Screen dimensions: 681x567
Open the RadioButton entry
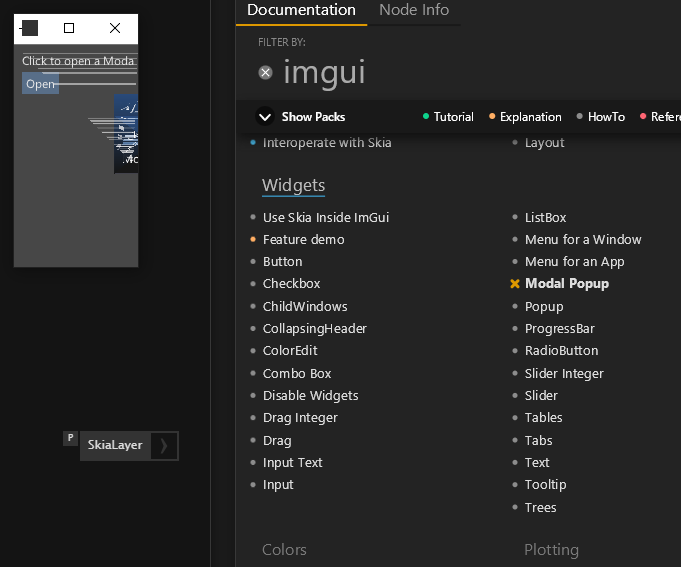tap(561, 351)
